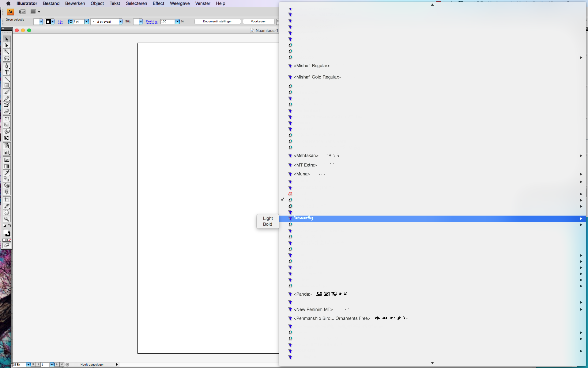The height and width of the screenshot is (368, 588).
Task: Select the Direct Selection tool
Action: 7,46
